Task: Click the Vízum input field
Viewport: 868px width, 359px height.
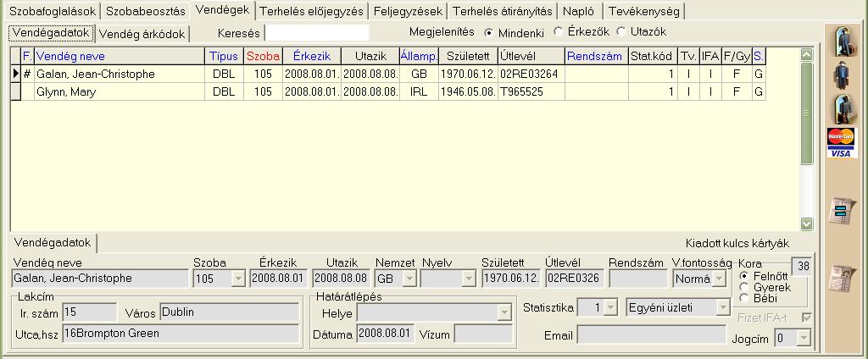Action: tap(484, 334)
